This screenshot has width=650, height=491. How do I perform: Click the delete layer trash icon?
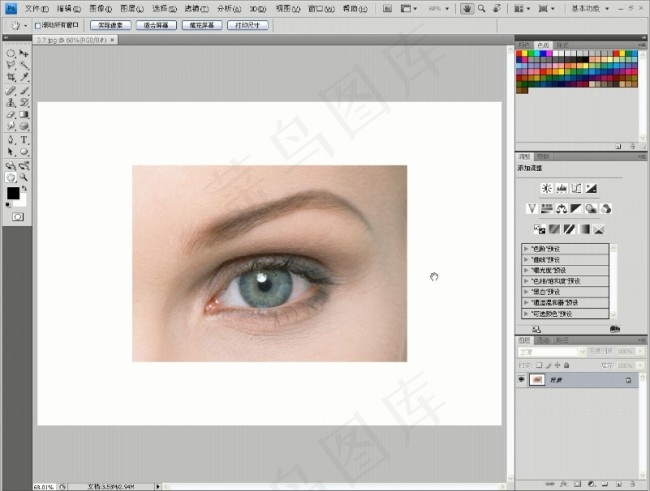pyautogui.click(x=633, y=484)
